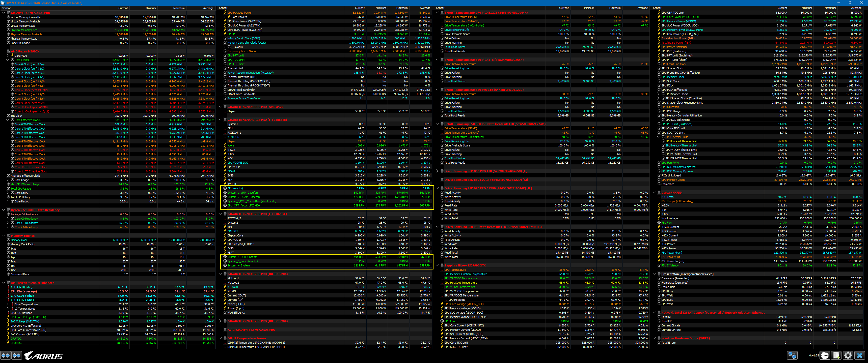Open sensor settings gear icon
The image size is (868, 363).
click(848, 356)
